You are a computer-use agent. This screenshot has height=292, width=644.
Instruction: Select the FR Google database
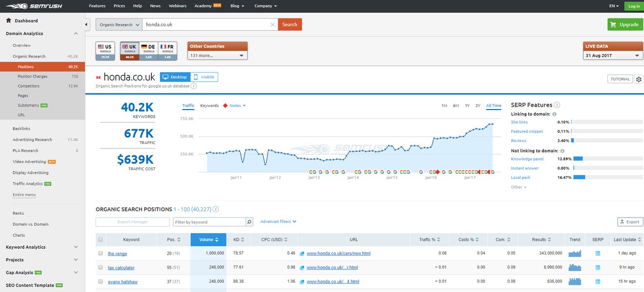click(x=168, y=51)
